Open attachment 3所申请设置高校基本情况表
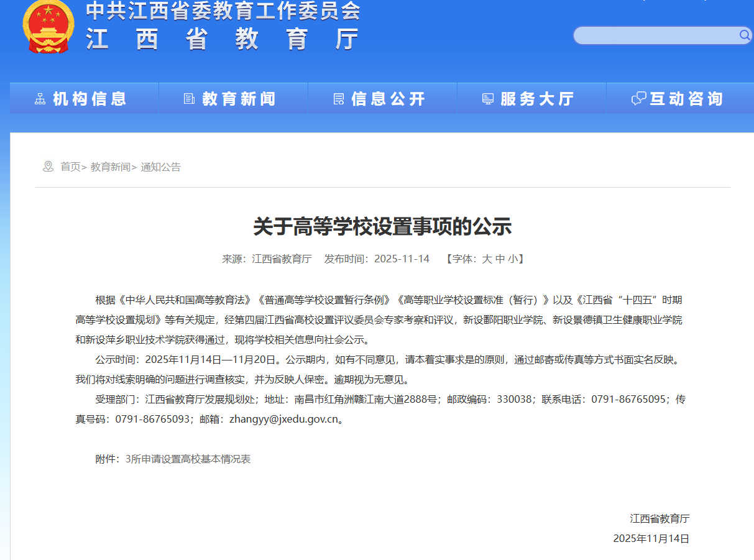The height and width of the screenshot is (560, 754). (188, 459)
